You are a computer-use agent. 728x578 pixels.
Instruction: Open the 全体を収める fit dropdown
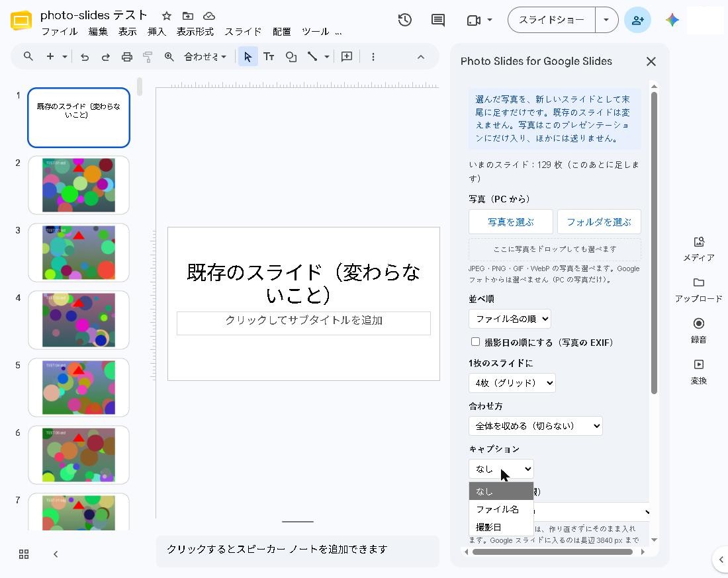[536, 426]
